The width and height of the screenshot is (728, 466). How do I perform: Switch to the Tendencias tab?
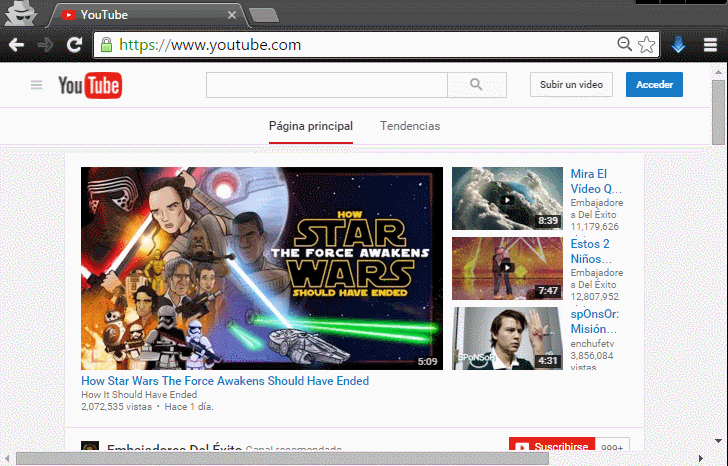pos(410,126)
